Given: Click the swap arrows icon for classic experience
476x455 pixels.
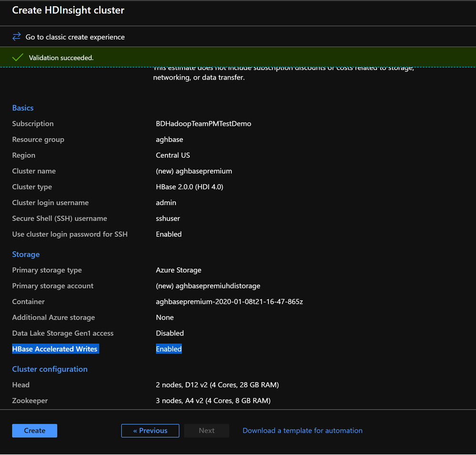Looking at the screenshot, I should pyautogui.click(x=16, y=37).
